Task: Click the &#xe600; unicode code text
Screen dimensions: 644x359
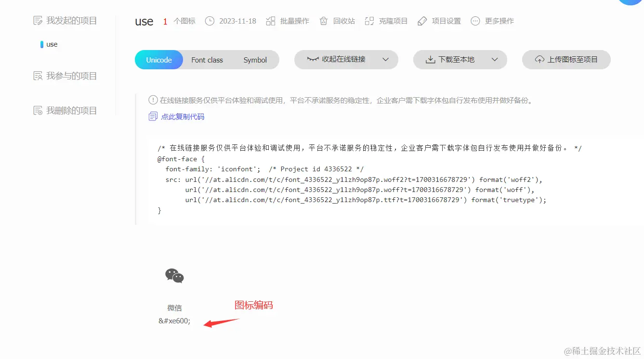Action: coord(174,321)
